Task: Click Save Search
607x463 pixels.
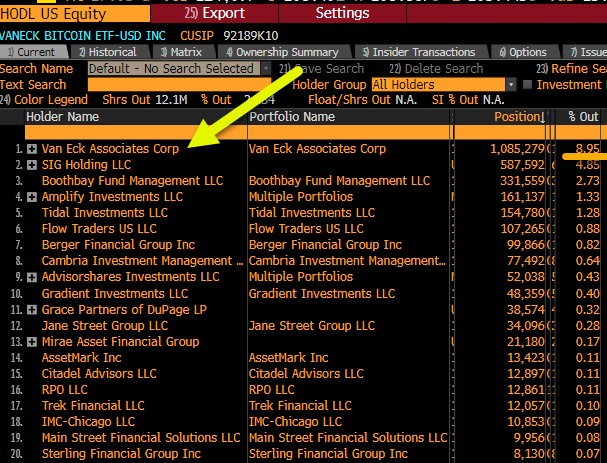Action: point(321,69)
